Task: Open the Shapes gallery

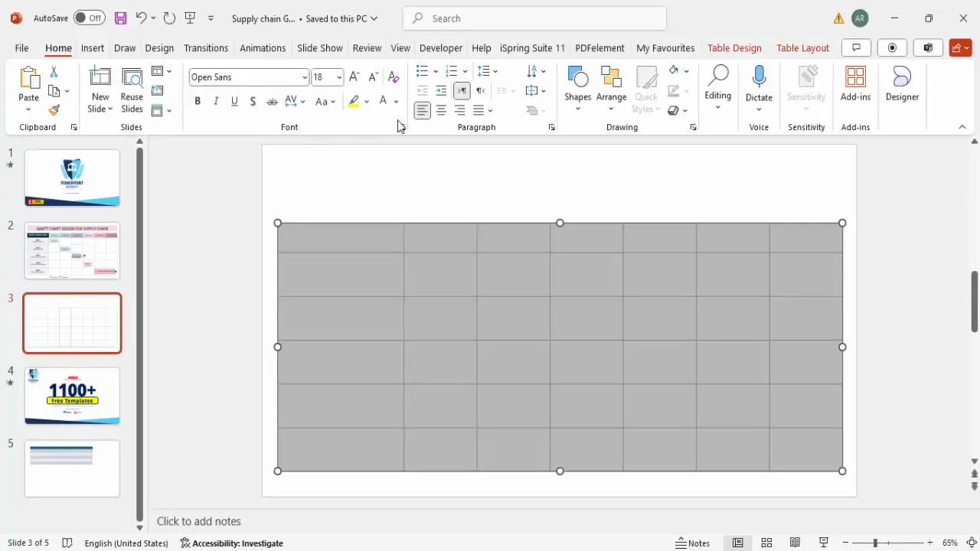Action: pyautogui.click(x=577, y=89)
